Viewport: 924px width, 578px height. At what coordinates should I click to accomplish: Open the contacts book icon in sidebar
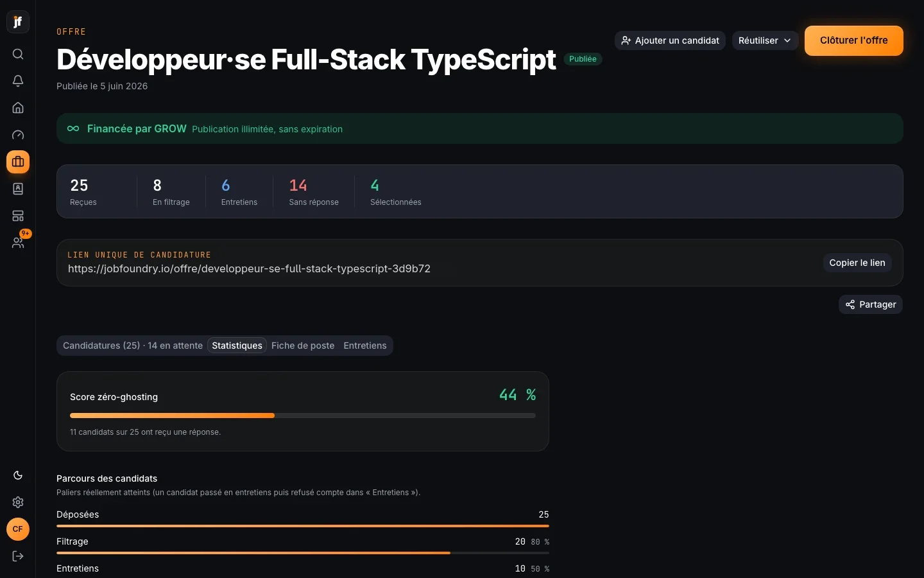18,189
